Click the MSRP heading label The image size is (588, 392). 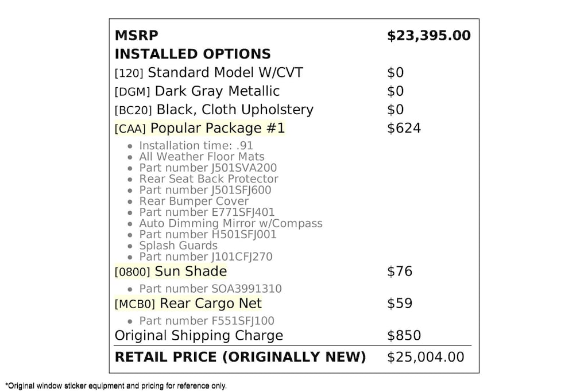pos(137,36)
